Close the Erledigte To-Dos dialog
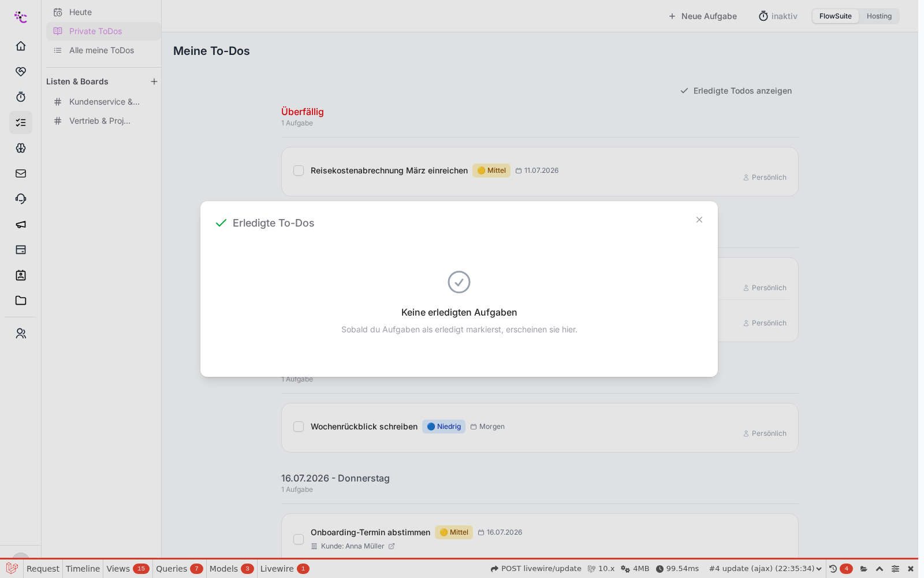This screenshot has height=578, width=924. pos(699,220)
